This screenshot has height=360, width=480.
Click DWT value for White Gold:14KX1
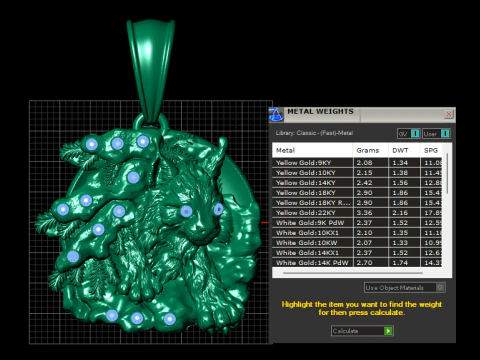pyautogui.click(x=400, y=253)
